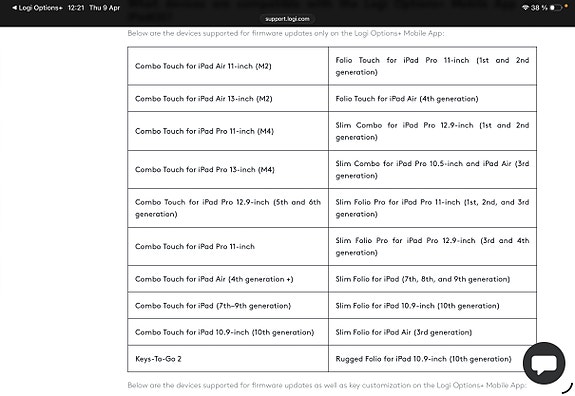Image resolution: width=575 pixels, height=396 pixels.
Task: Select Combo Touch for iPad 10.9-inch (10th generation) cell
Action: point(228,332)
